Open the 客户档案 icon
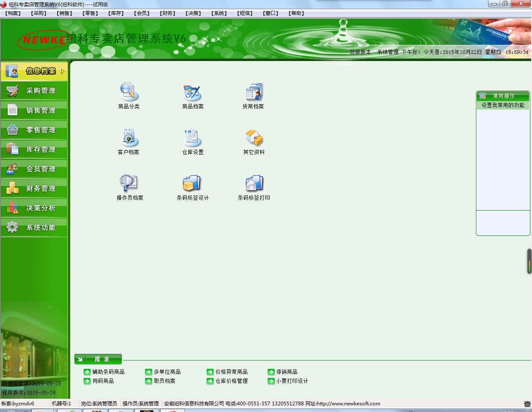The image size is (532, 412). (x=129, y=138)
